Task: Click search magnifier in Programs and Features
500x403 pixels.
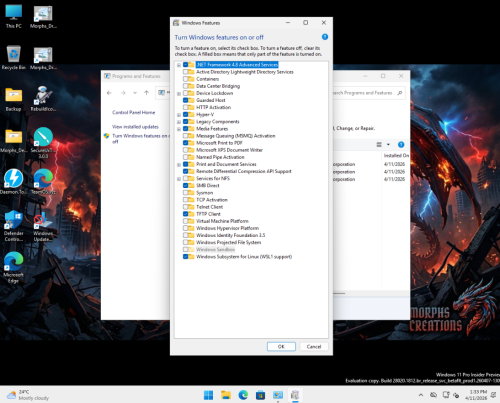Action: (x=400, y=93)
